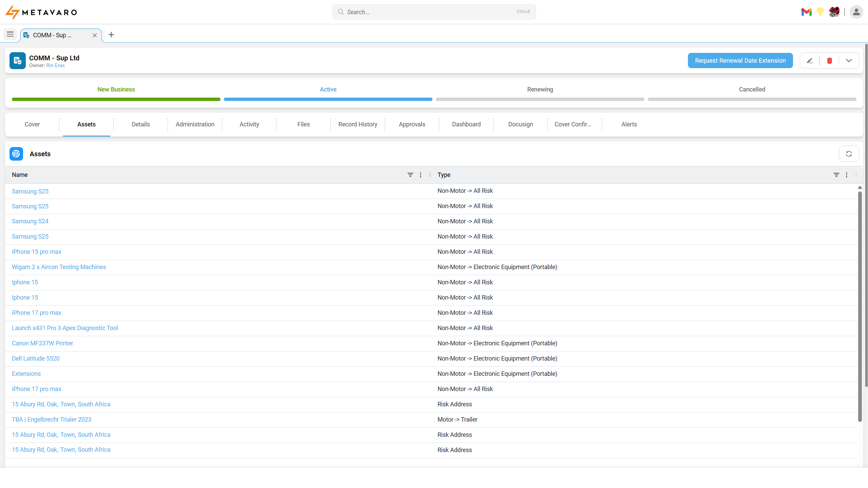
Task: Open the bug report ladybug icon
Action: click(834, 12)
